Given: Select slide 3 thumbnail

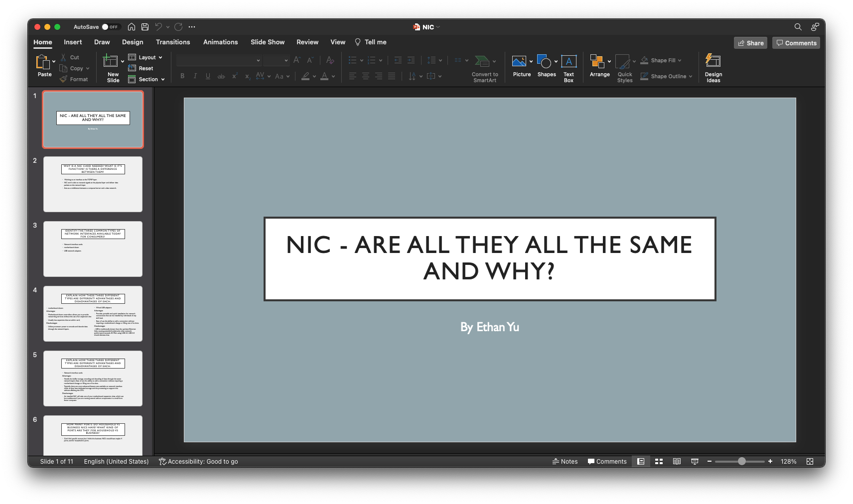Looking at the screenshot, I should (93, 249).
